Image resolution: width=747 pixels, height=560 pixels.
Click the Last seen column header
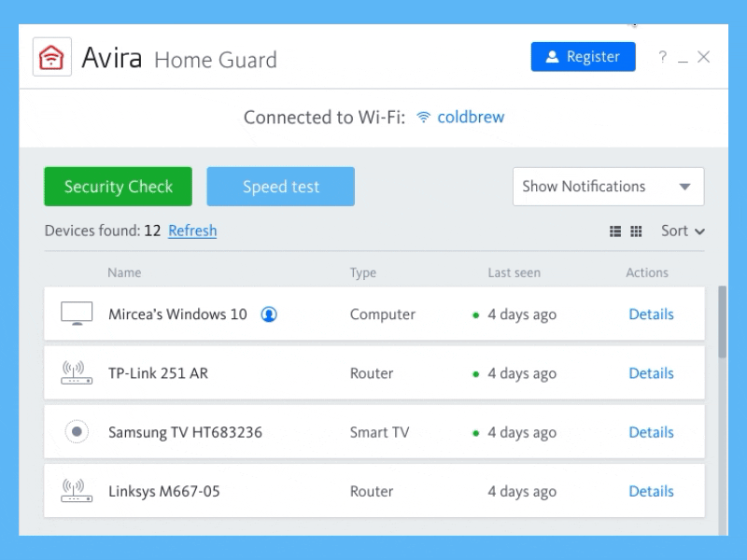[x=514, y=273]
